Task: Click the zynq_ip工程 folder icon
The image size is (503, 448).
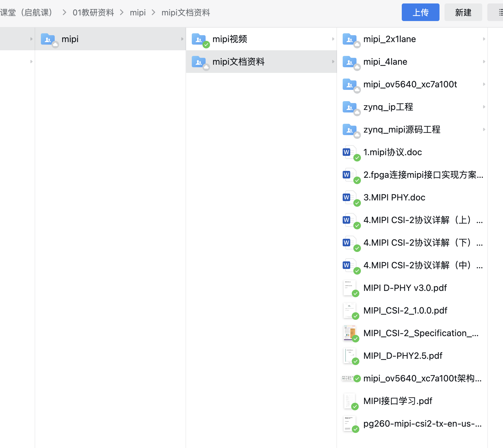Action: (350, 107)
